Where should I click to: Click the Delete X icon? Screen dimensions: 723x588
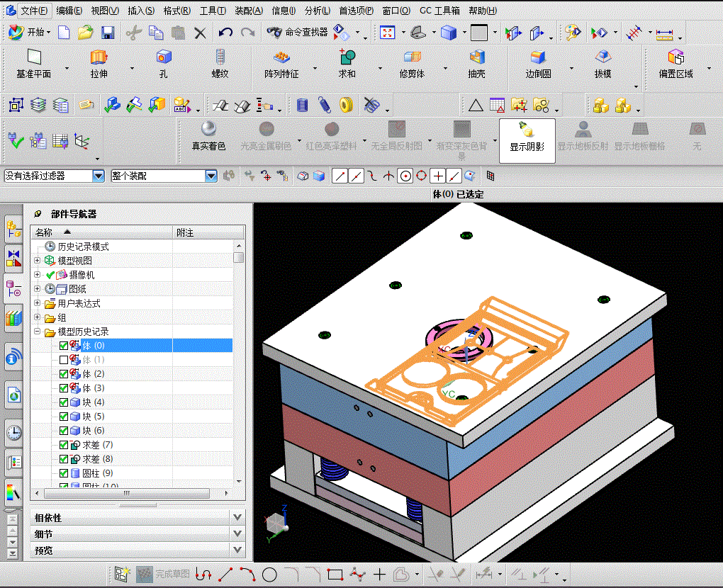coord(200,33)
